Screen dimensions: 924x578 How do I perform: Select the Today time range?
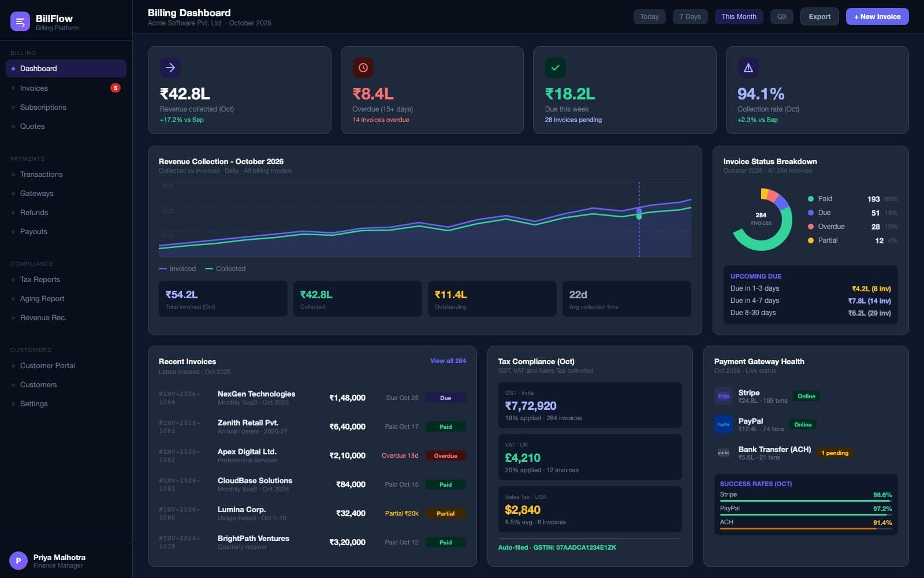pos(650,17)
